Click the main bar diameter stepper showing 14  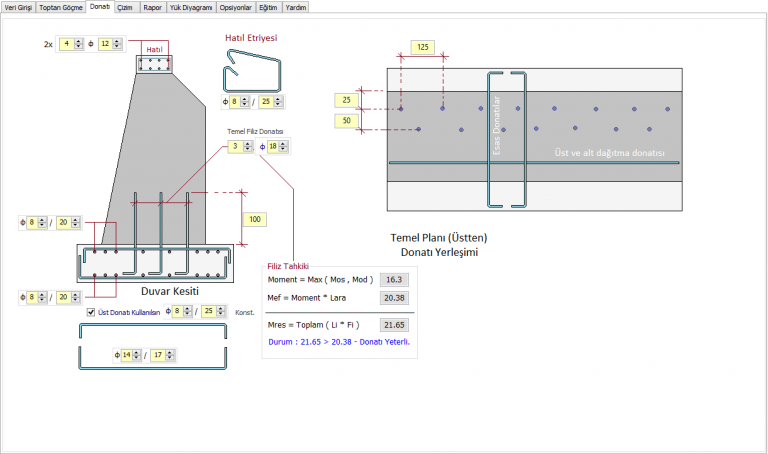(131, 355)
